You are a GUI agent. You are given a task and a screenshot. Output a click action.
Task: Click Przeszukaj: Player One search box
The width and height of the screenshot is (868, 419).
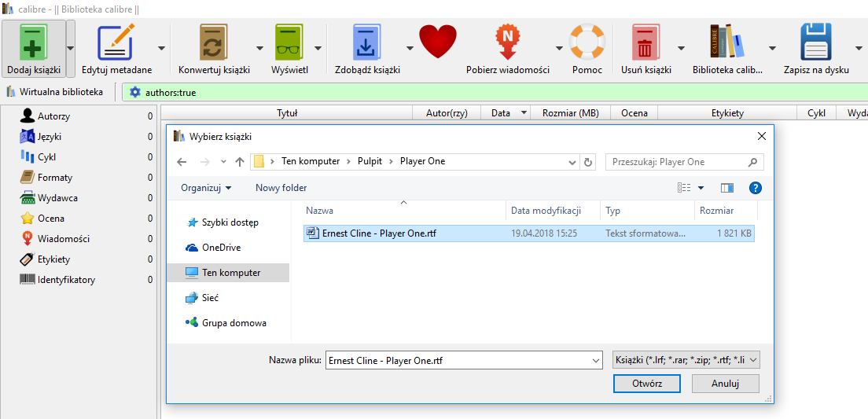[685, 162]
